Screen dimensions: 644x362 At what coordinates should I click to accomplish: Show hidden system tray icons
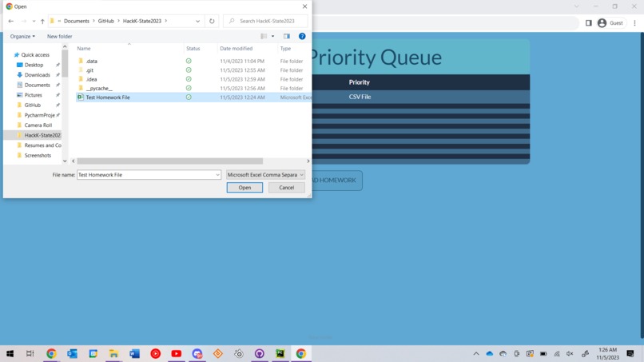(x=476, y=353)
